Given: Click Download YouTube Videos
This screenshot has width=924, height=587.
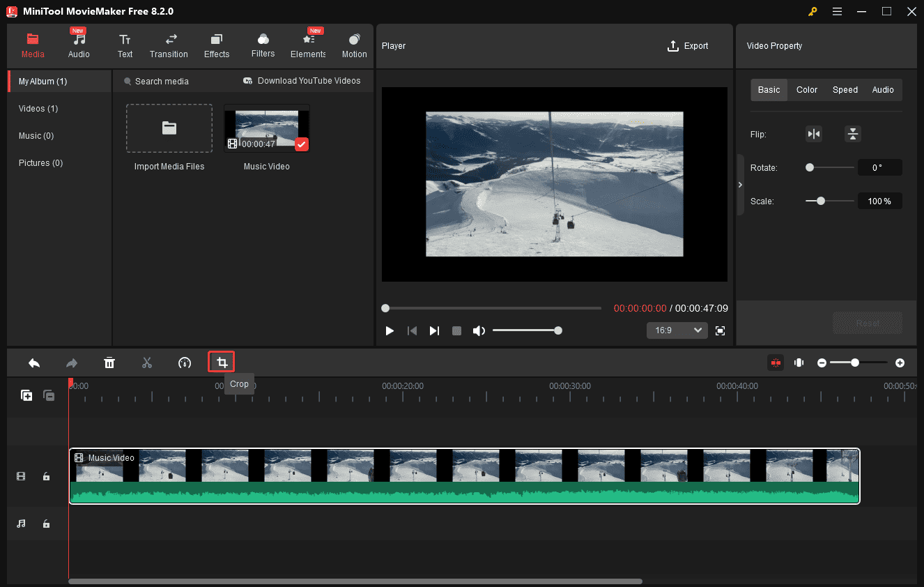Looking at the screenshot, I should (x=302, y=81).
